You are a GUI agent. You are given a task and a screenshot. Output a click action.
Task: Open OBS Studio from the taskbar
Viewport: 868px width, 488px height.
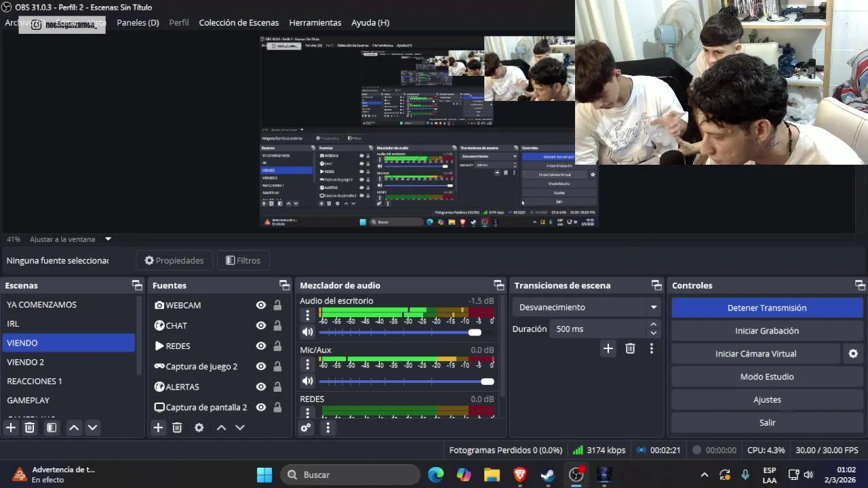coord(576,474)
